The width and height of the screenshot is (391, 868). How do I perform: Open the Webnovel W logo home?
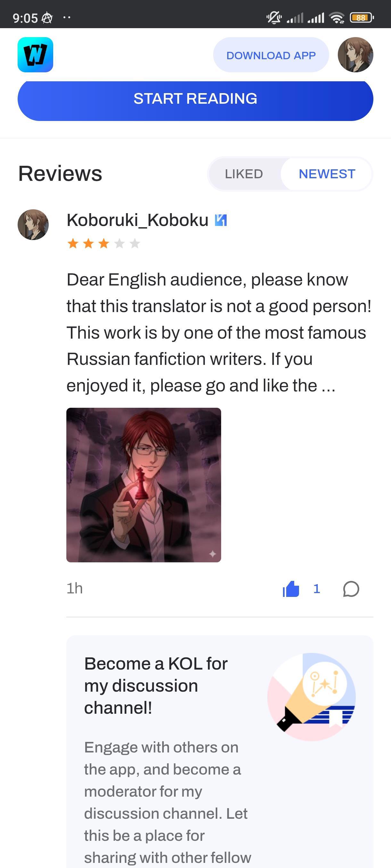click(36, 55)
